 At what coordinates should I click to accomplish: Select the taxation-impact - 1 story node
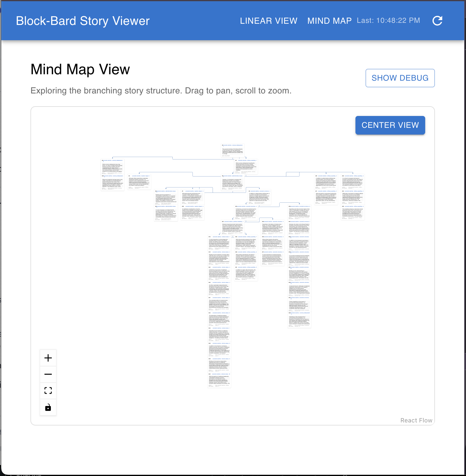pyautogui.click(x=139, y=182)
